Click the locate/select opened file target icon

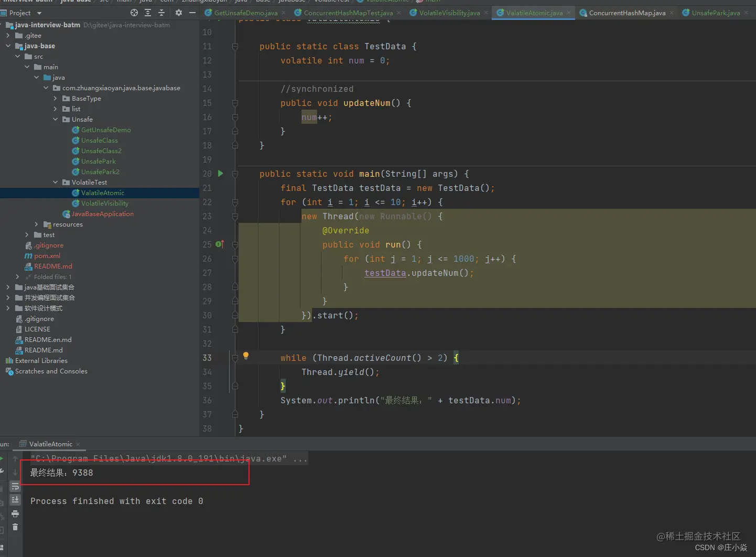click(134, 13)
